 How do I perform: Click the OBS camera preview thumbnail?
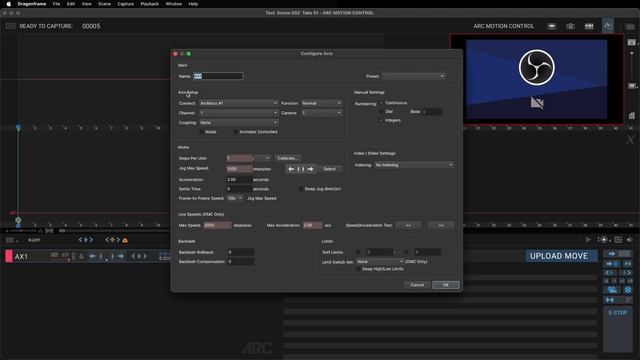tap(536, 79)
